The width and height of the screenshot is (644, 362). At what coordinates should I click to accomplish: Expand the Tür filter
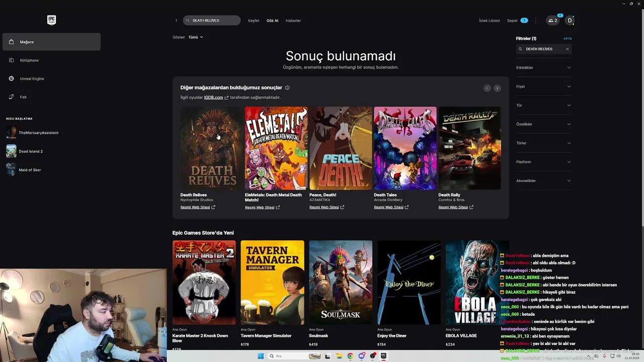[543, 105]
